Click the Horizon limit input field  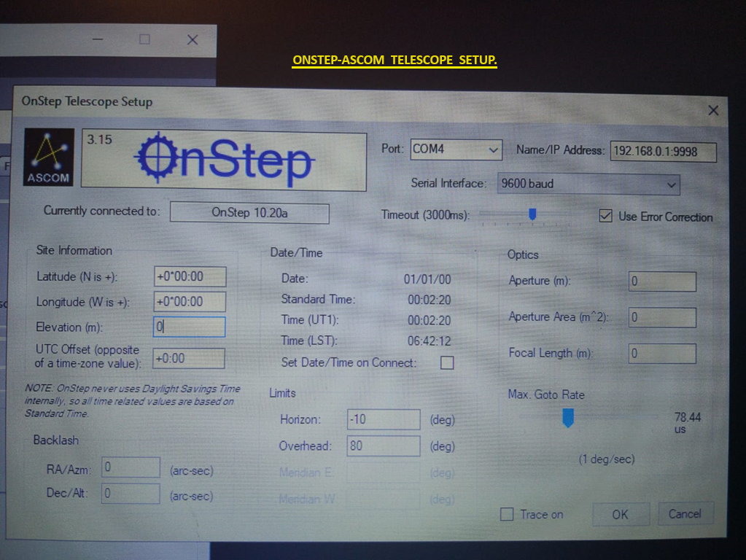[x=384, y=420]
